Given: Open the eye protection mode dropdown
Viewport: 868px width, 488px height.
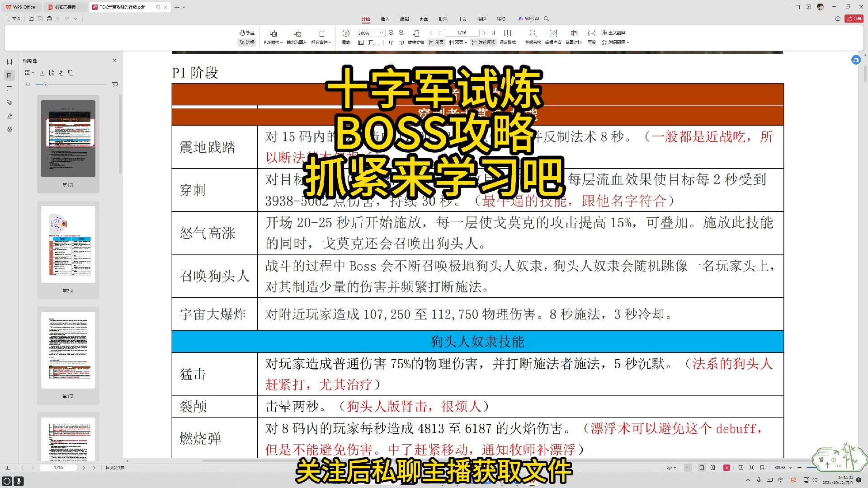Looking at the screenshot, I should pyautogui.click(x=671, y=468).
